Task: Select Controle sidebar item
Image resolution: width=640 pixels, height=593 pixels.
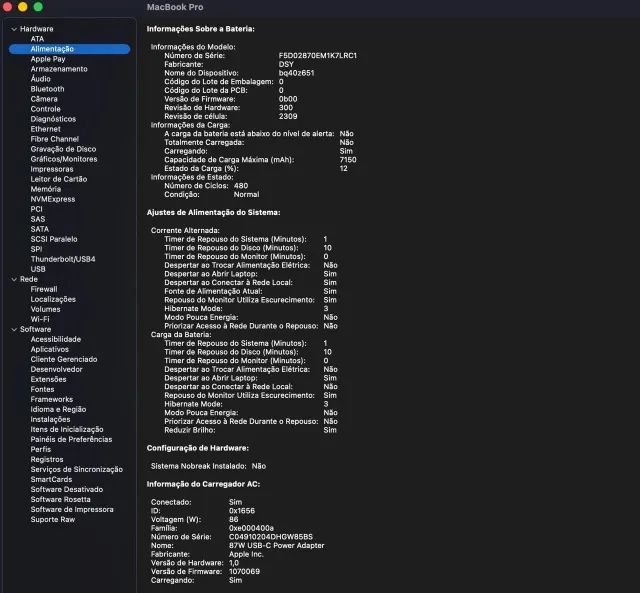Action: click(45, 109)
